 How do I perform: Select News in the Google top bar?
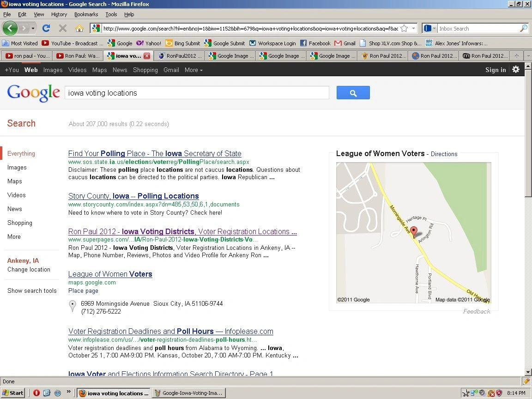click(120, 70)
